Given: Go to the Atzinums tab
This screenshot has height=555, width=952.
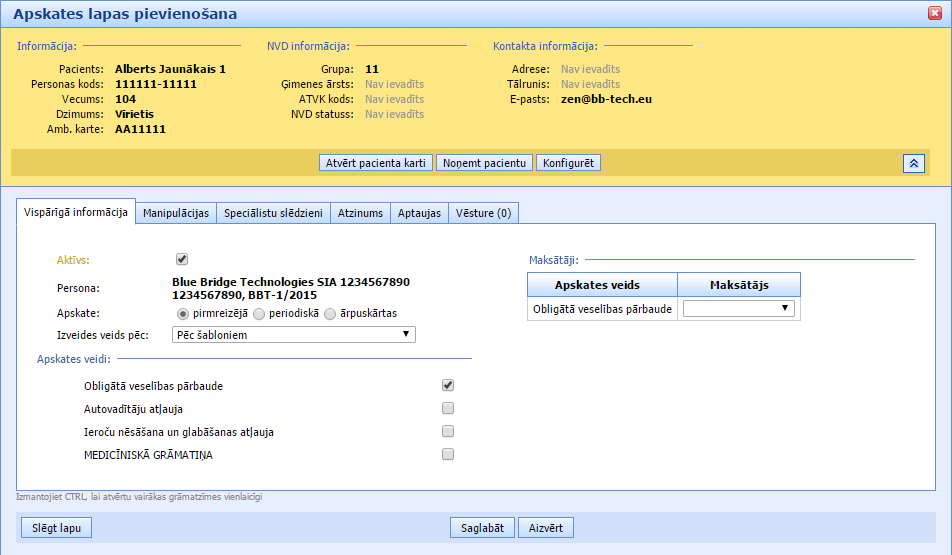Looking at the screenshot, I should click(x=361, y=213).
